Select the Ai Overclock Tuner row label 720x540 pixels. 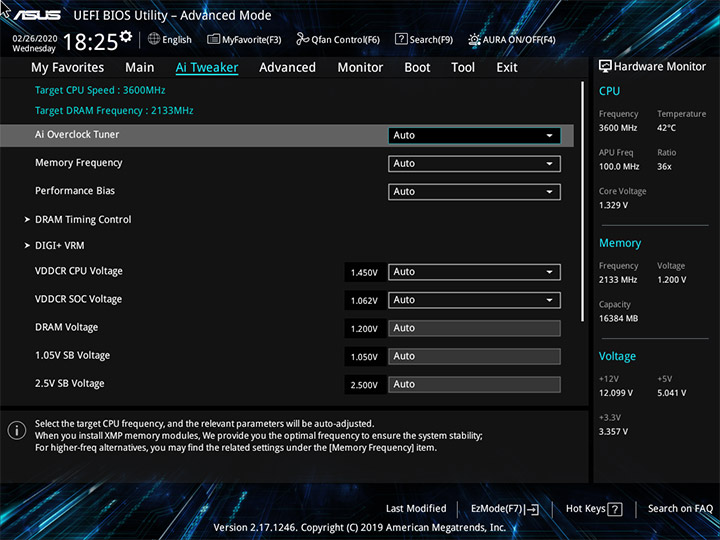[77, 135]
